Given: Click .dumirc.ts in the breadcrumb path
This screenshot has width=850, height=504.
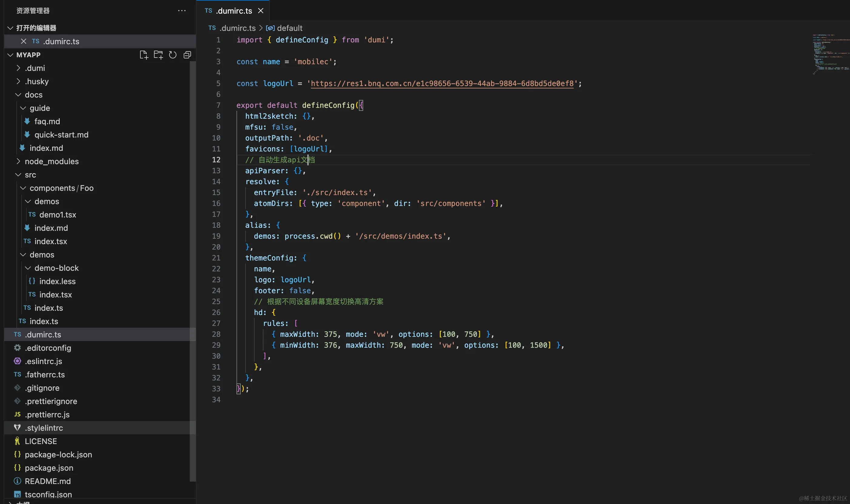Looking at the screenshot, I should click(x=237, y=28).
